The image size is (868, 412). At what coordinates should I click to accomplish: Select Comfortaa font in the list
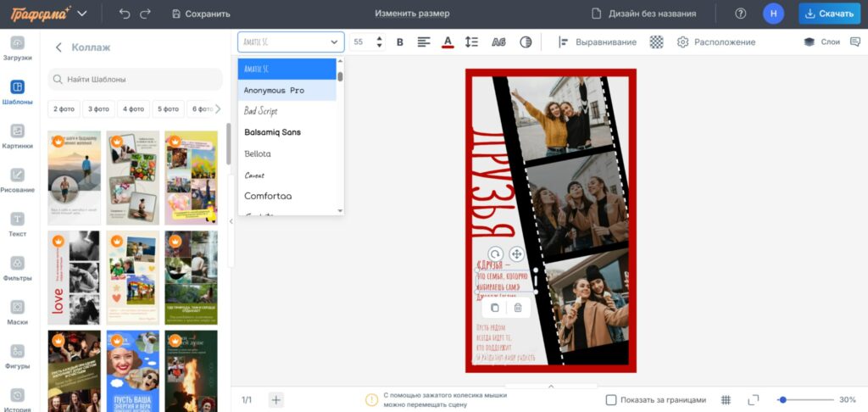(268, 196)
